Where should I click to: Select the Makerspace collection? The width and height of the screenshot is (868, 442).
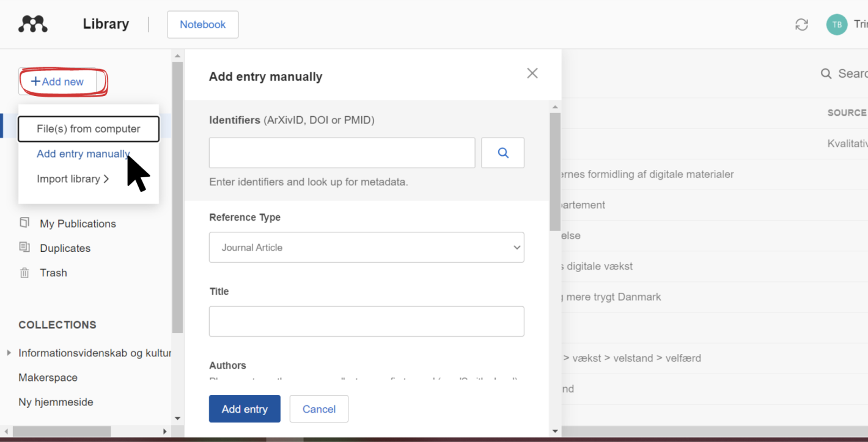48,378
